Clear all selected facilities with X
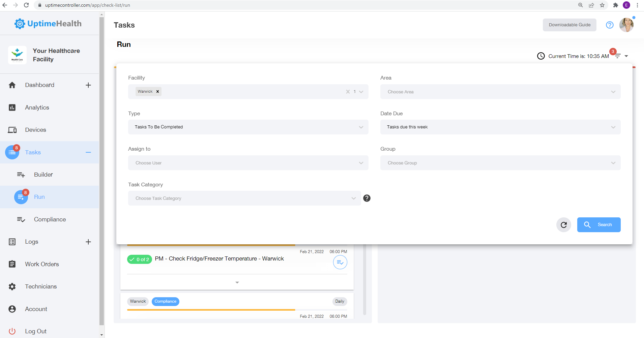Screen dimensions: 644x338 point(348,92)
